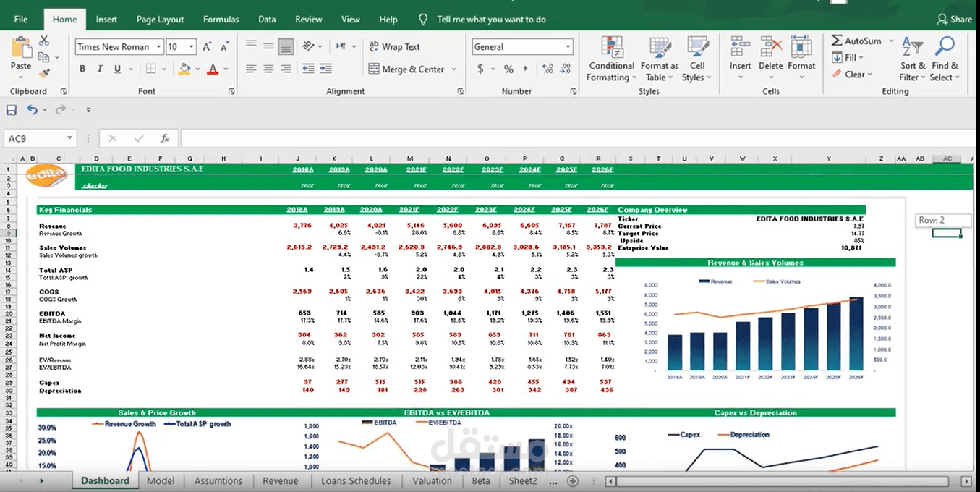Screen dimensions: 980x492
Task: Click the Fill Color bucket swatch
Action: (x=184, y=69)
